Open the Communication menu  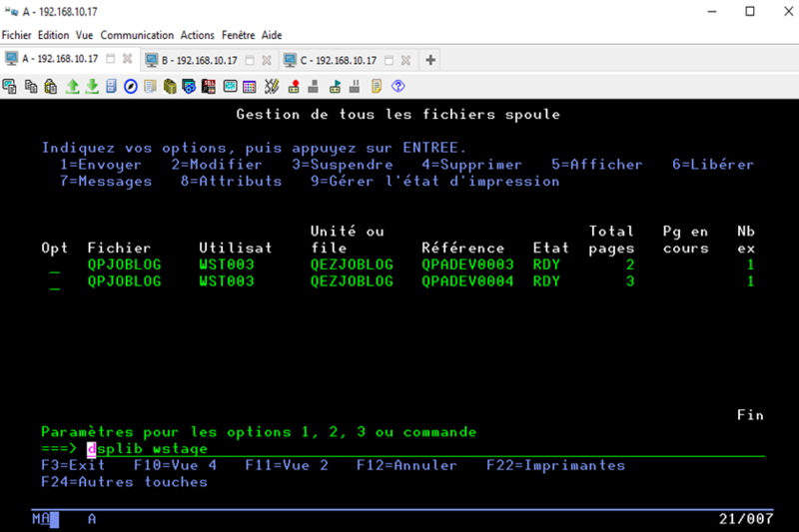137,35
